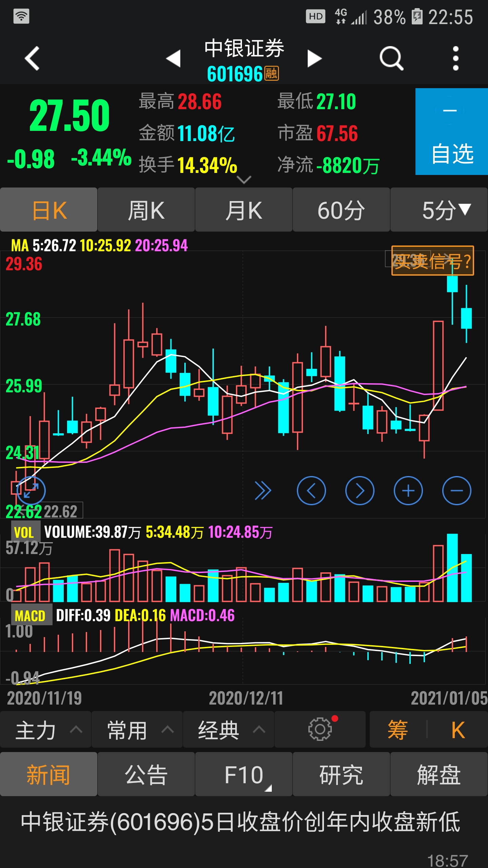Open the 新闻 news tab
Screen dimensions: 488x868
pyautogui.click(x=49, y=774)
